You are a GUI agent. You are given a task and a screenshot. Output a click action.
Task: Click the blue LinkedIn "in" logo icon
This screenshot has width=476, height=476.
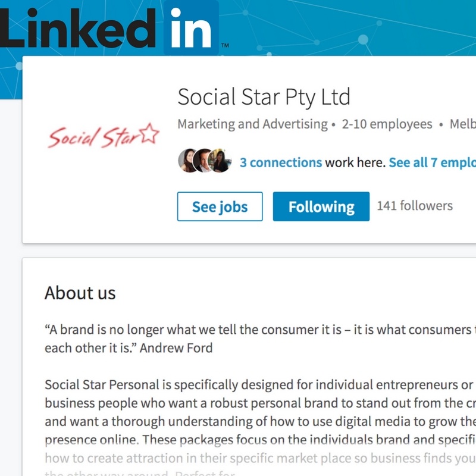tap(191, 27)
